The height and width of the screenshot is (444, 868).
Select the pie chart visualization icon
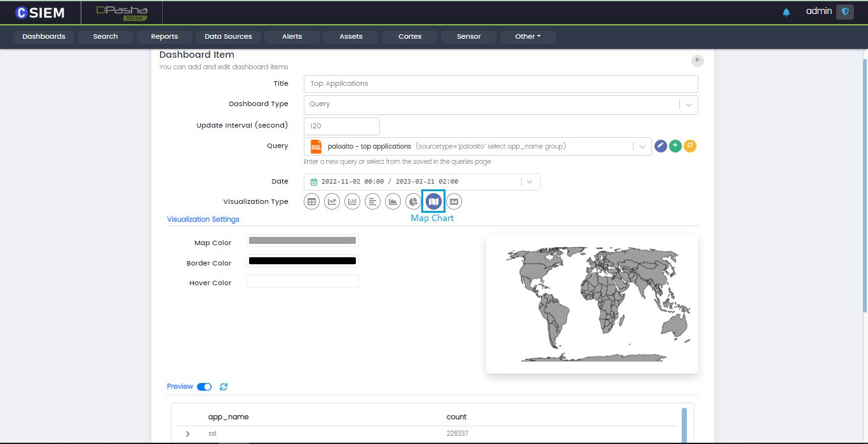coord(413,201)
